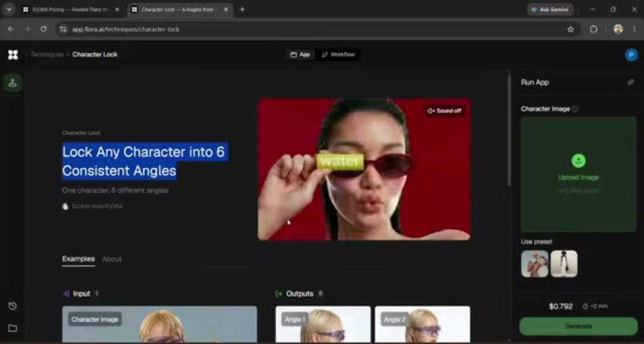Select second preset thumbnail with black coat
Screen dimensions: 644x344
(564, 264)
